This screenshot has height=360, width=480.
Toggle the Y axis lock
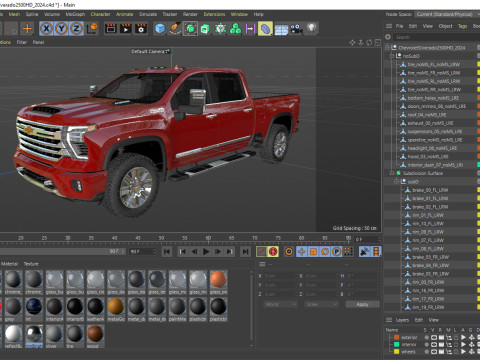pos(61,29)
